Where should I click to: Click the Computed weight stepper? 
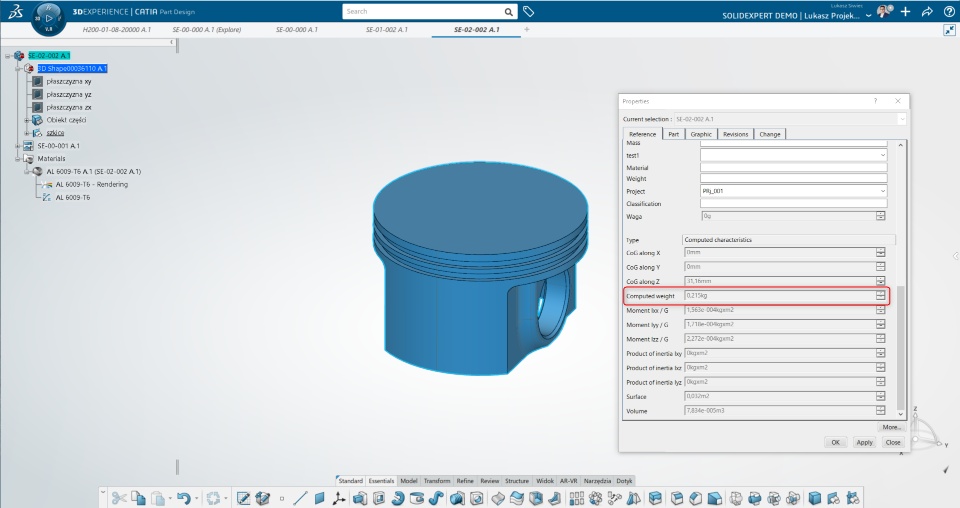click(880, 296)
